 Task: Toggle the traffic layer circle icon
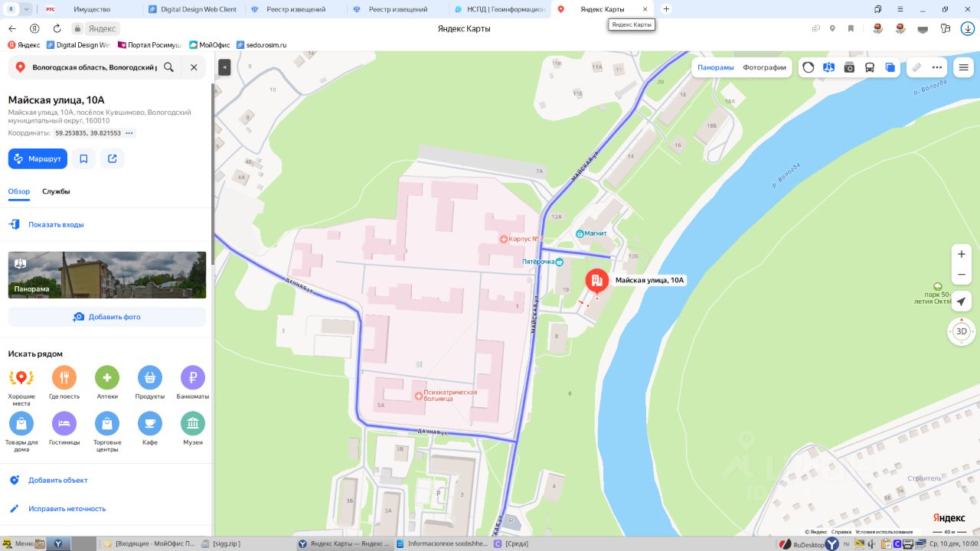[808, 67]
